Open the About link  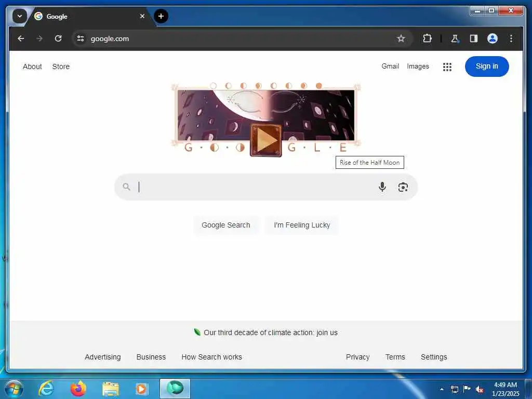click(32, 66)
